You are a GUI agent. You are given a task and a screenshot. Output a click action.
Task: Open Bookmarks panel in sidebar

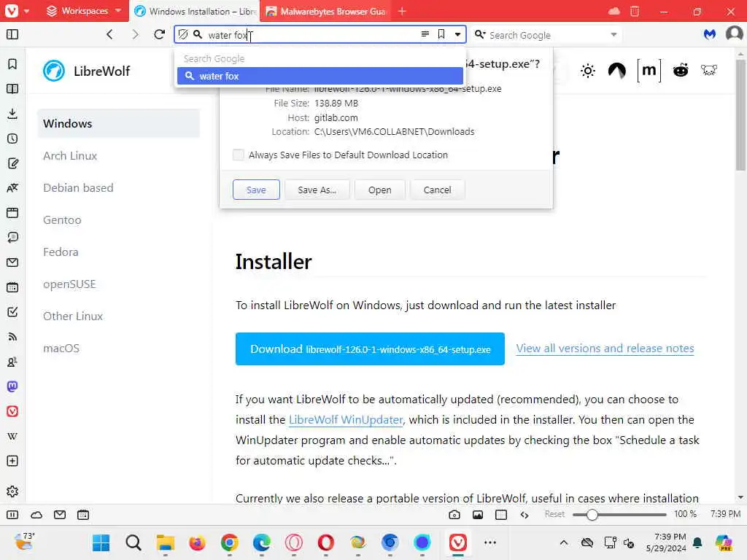pos(12,64)
